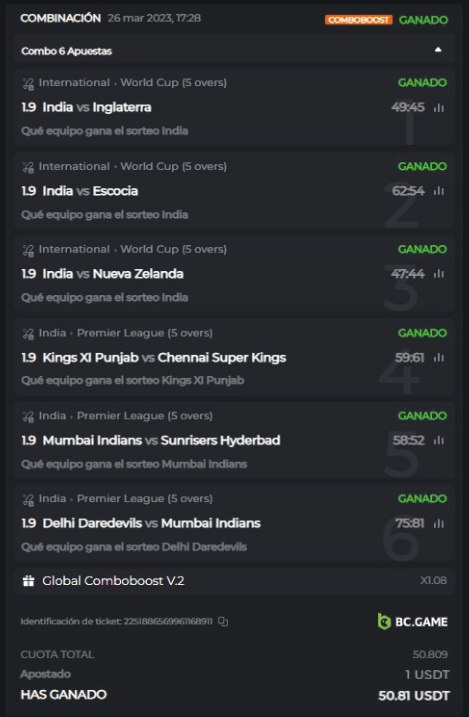Click the BC.GAME logo
The image size is (469, 717).
[x=412, y=621]
